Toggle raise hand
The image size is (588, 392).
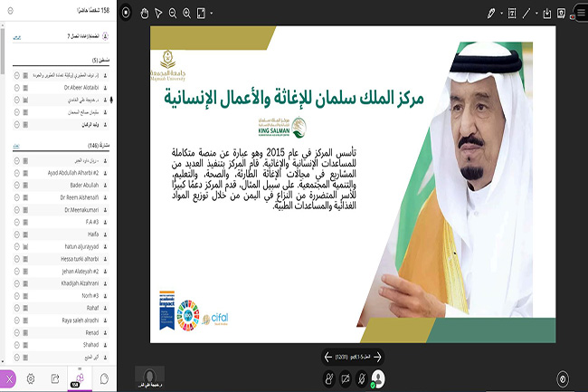coord(329,379)
